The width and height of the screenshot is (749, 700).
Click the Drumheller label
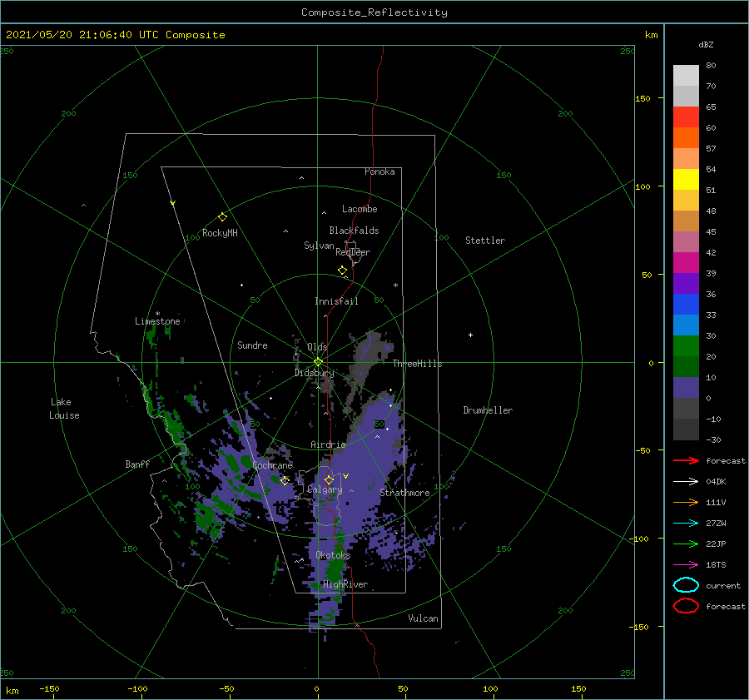tap(488, 410)
